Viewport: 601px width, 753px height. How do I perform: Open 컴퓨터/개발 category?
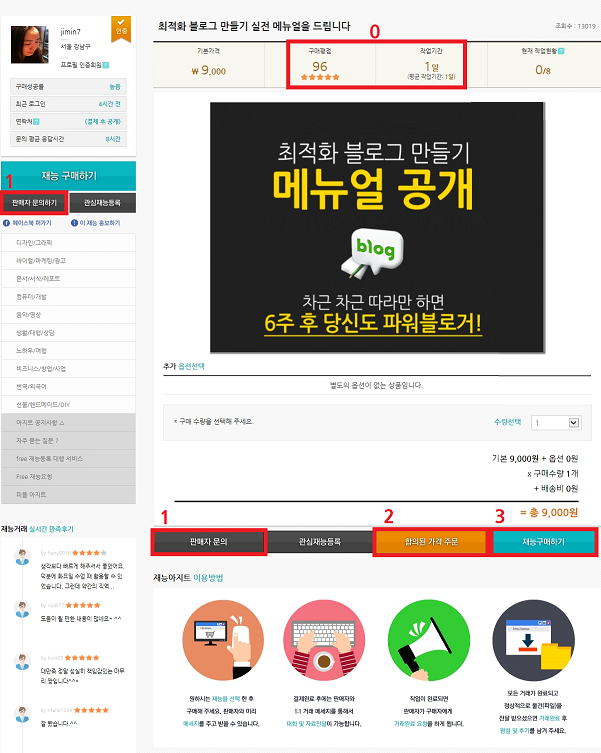click(68, 297)
